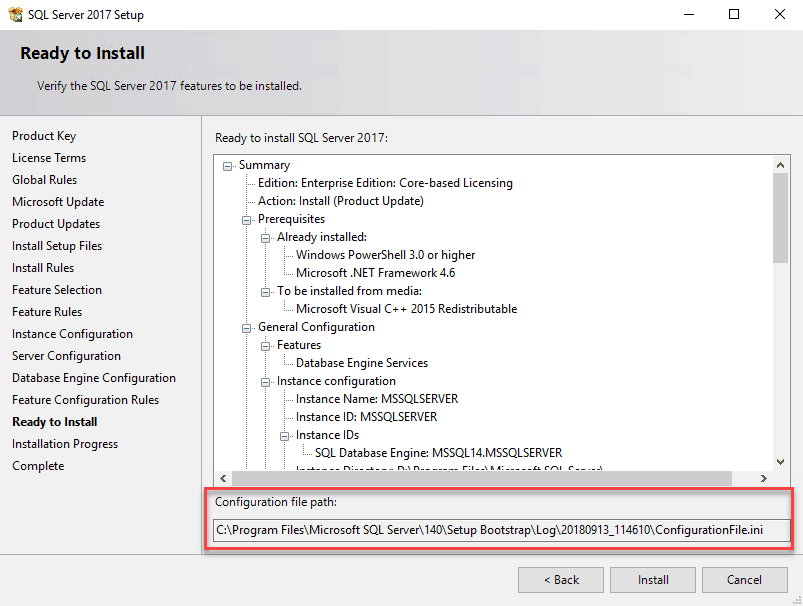The height and width of the screenshot is (606, 803).
Task: Select Microsoft .NET Framework 4.6 row
Action: point(375,273)
